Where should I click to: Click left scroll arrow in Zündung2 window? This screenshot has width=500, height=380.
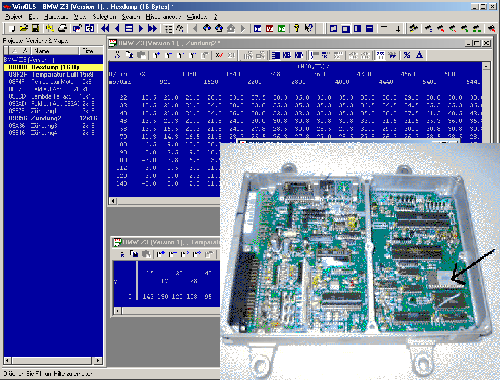[113, 201]
